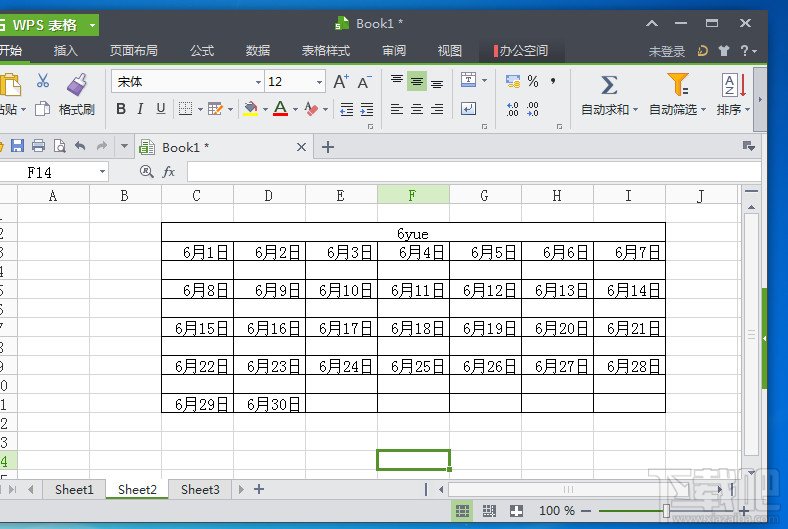This screenshot has width=788, height=529.
Task: Expand the fill color dropdown arrow
Action: click(265, 110)
